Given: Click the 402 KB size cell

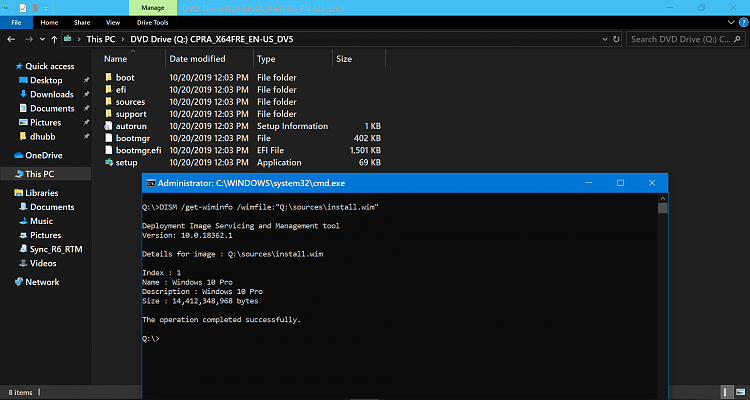Looking at the screenshot, I should [x=367, y=138].
